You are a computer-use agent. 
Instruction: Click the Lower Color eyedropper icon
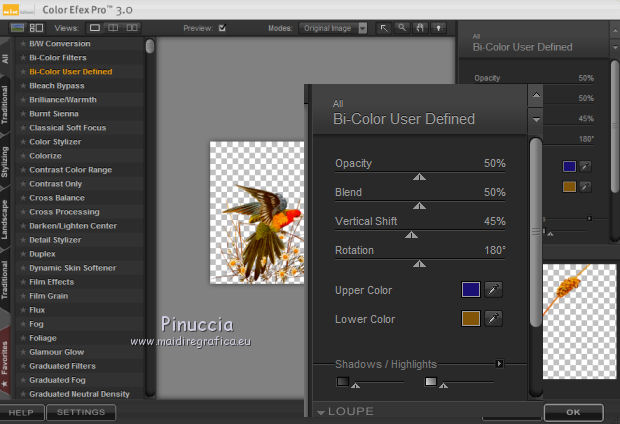click(x=493, y=319)
